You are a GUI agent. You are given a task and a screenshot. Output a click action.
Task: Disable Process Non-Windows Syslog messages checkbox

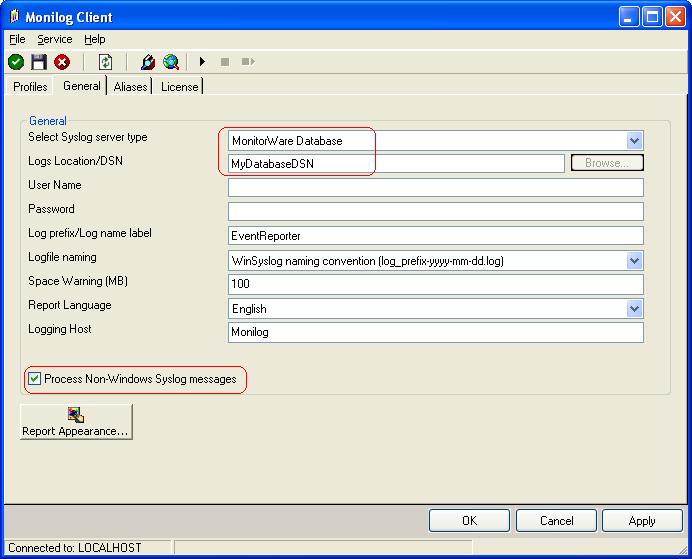[x=34, y=379]
